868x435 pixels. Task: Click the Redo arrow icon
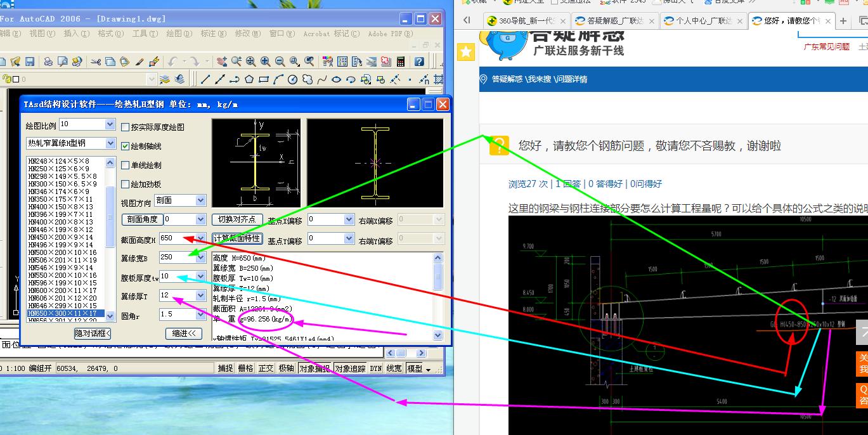click(195, 62)
